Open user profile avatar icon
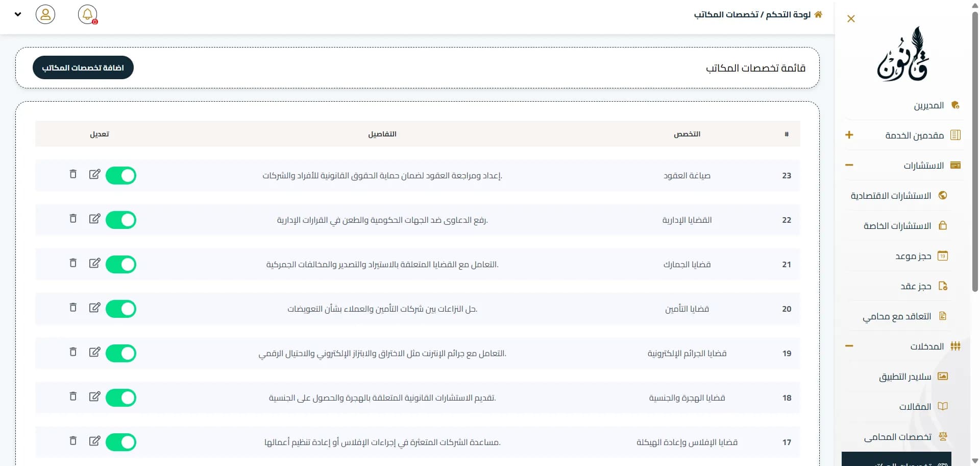Image resolution: width=980 pixels, height=466 pixels. (45, 14)
